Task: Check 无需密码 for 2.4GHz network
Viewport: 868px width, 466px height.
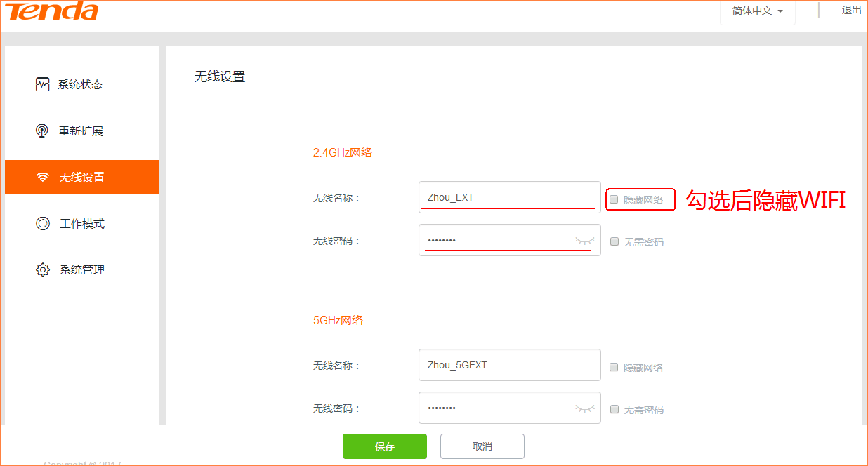Action: 614,241
